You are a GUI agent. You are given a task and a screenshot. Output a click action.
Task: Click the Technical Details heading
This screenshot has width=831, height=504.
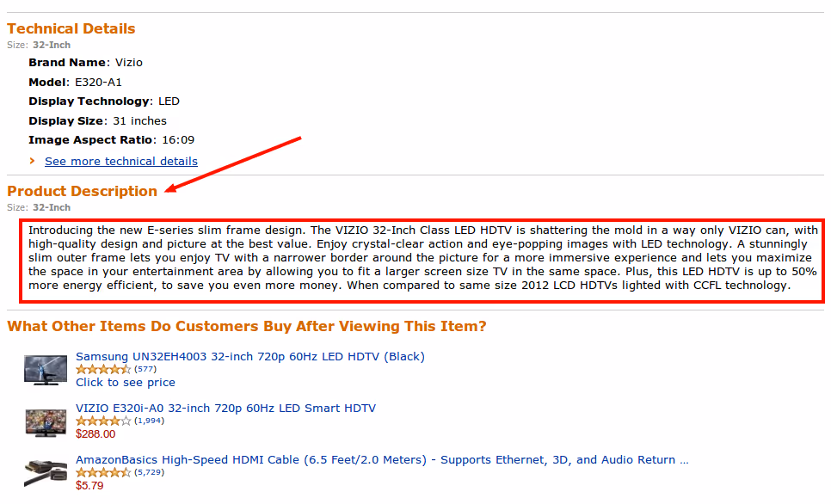(71, 28)
